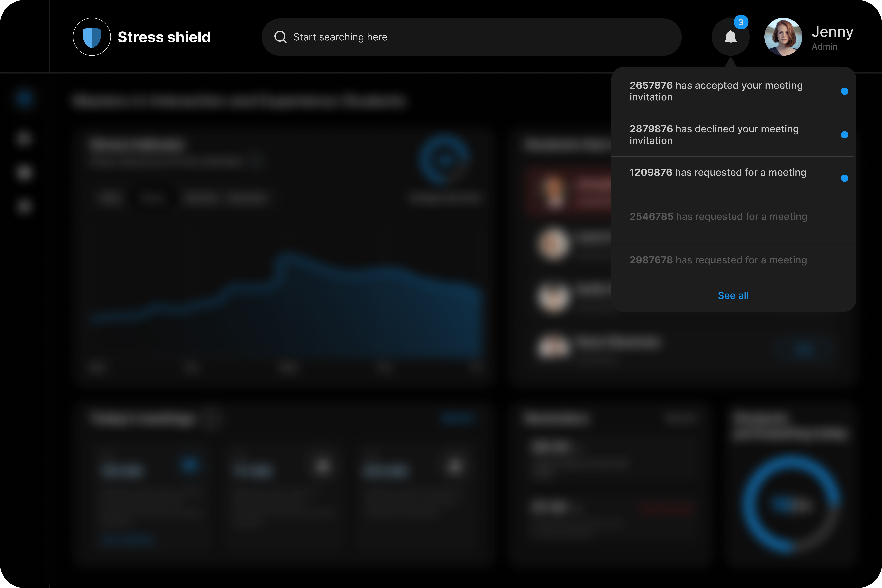Click unread dot on 2879876 notification
The height and width of the screenshot is (588, 882).
point(844,135)
